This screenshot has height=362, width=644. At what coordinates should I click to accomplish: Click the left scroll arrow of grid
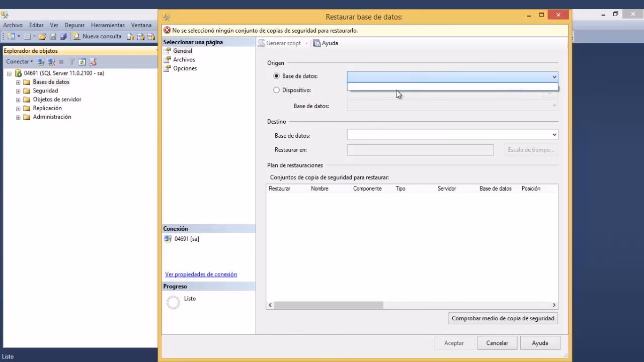point(270,305)
